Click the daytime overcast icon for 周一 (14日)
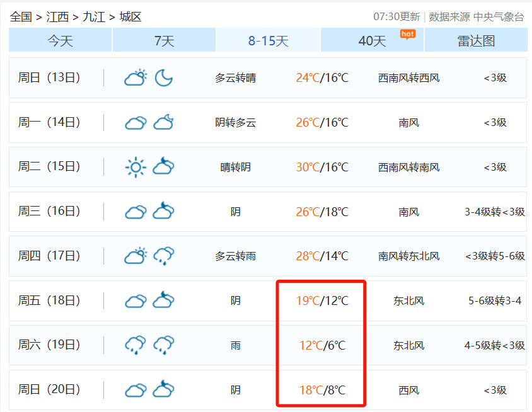The image size is (532, 412). [x=136, y=122]
